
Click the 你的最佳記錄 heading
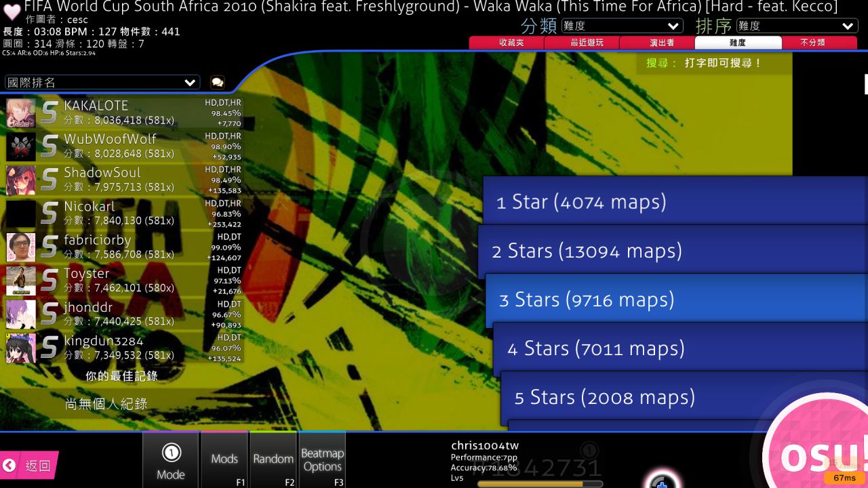[x=121, y=375]
